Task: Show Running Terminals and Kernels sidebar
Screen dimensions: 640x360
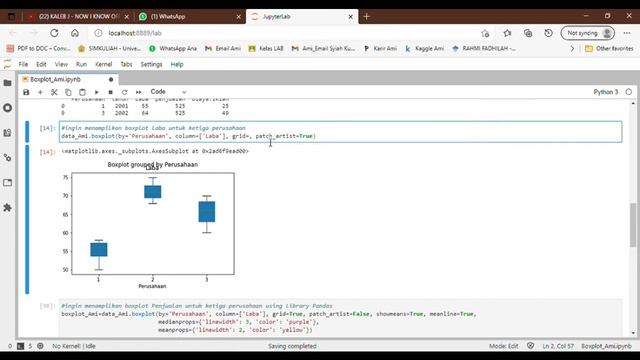Action: [7, 108]
